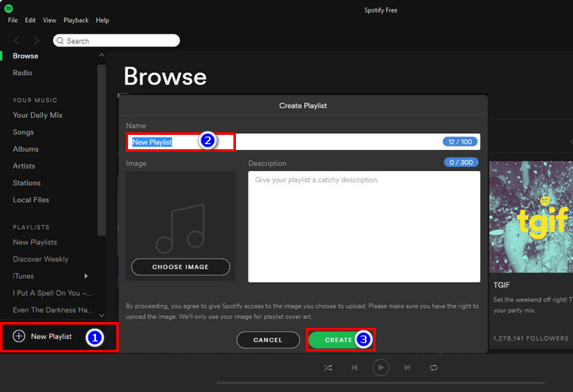Click the CHOOSE IMAGE button
The image size is (573, 392).
[x=180, y=267]
